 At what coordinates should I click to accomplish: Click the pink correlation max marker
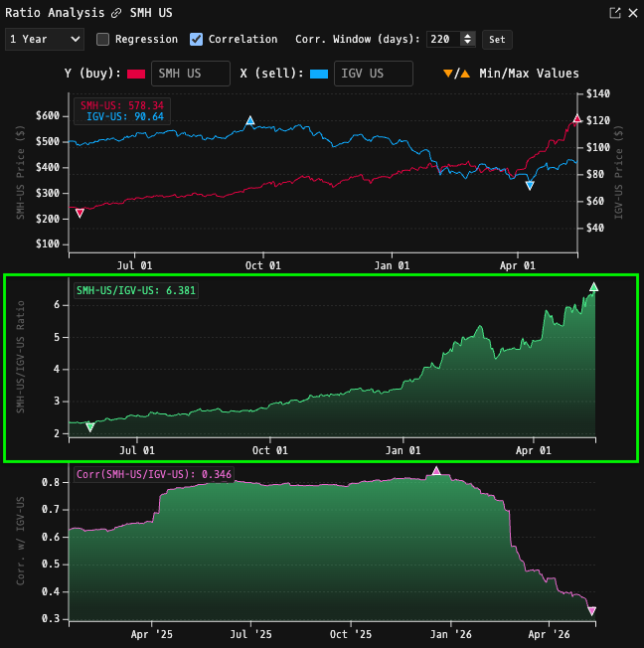coord(436,471)
